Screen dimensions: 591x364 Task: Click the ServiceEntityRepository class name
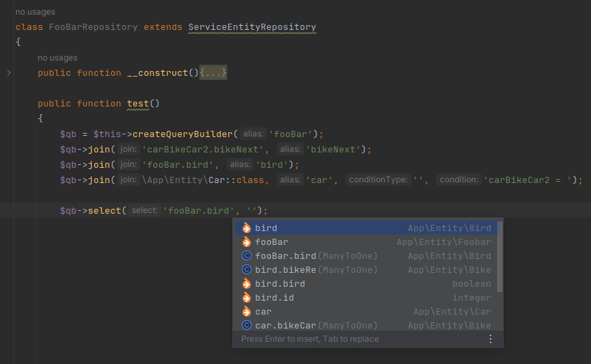[x=252, y=27]
